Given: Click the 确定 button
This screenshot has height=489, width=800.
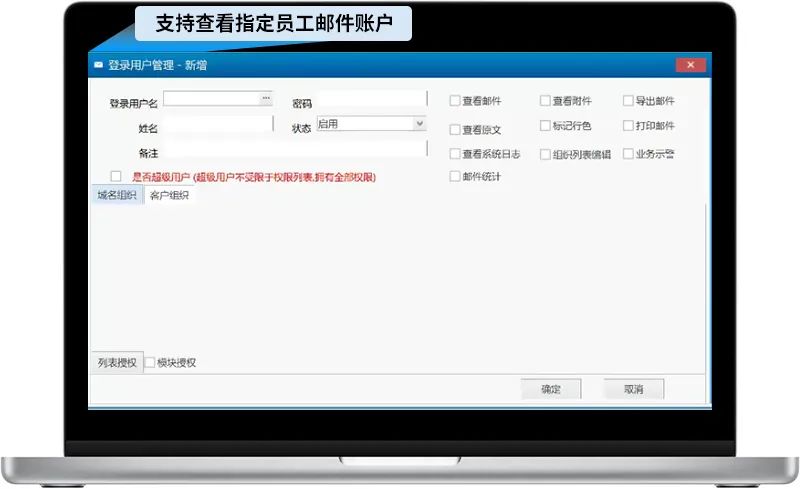Looking at the screenshot, I should (x=551, y=389).
